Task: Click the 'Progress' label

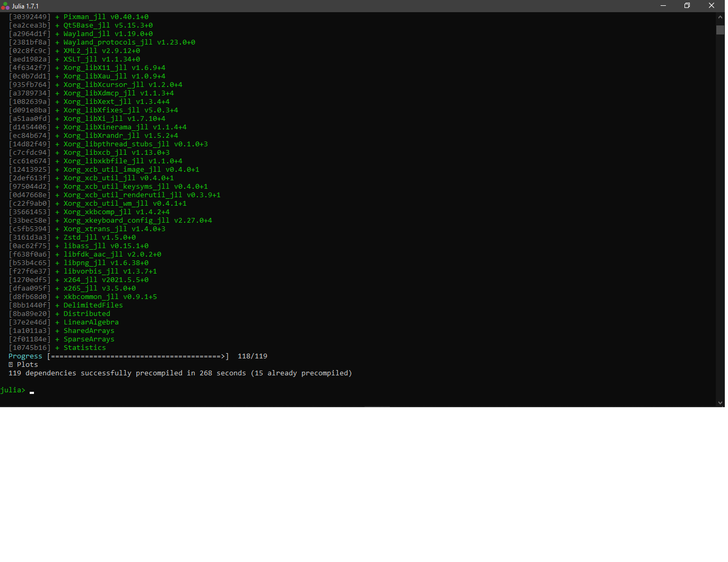Action: pos(25,356)
